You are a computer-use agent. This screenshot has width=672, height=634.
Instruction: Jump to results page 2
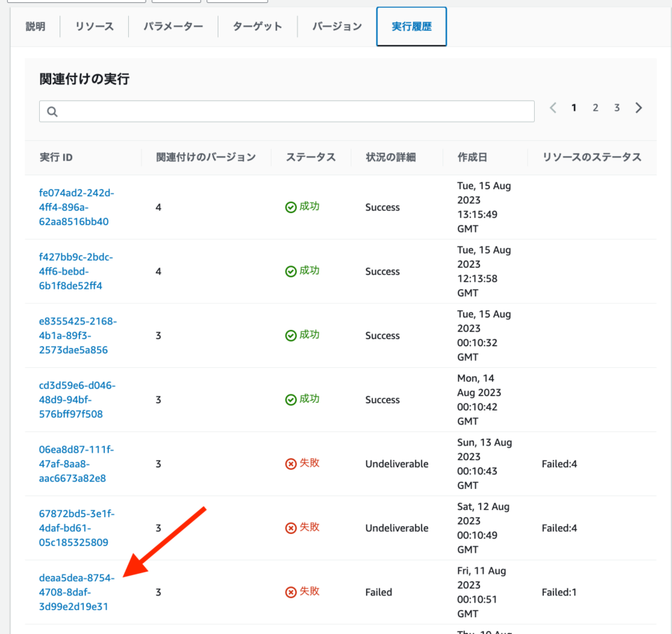tap(595, 107)
